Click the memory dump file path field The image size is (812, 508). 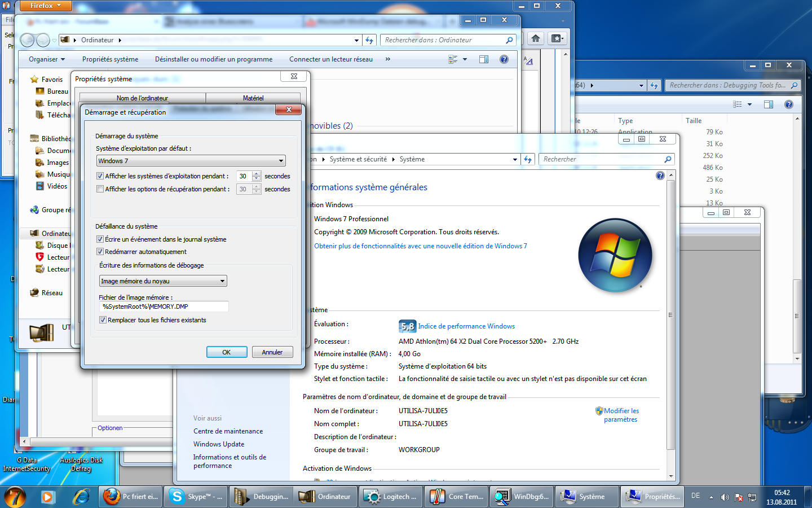(164, 306)
